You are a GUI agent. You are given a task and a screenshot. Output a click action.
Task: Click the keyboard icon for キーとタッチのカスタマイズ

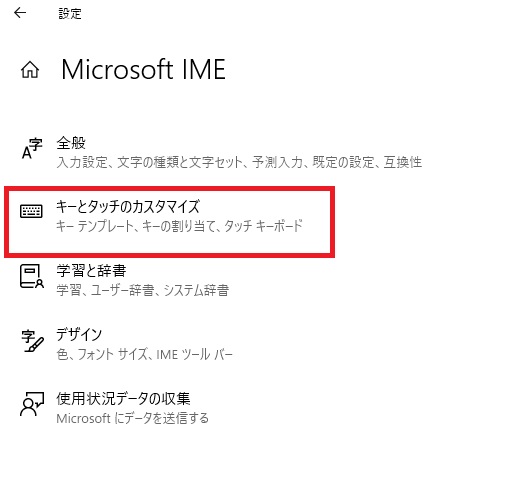pyautogui.click(x=31, y=211)
